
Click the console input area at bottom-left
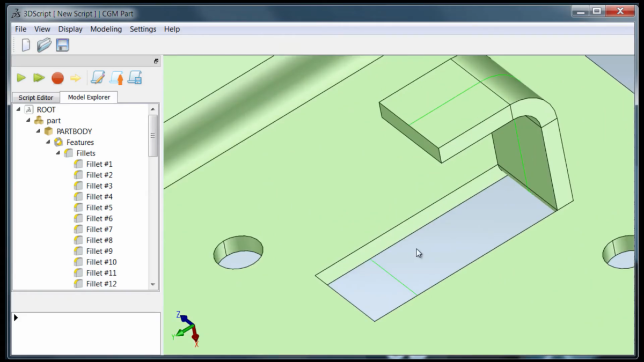coord(86,333)
